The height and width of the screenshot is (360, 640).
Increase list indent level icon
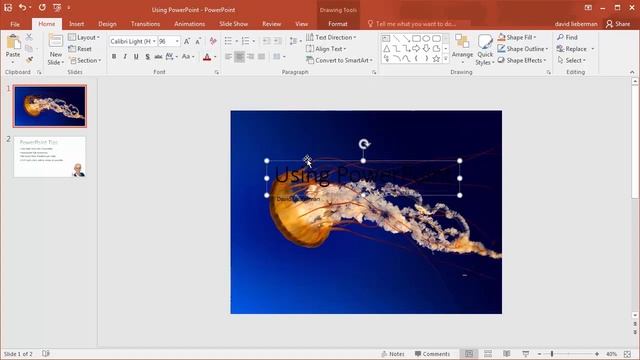pos(277,41)
